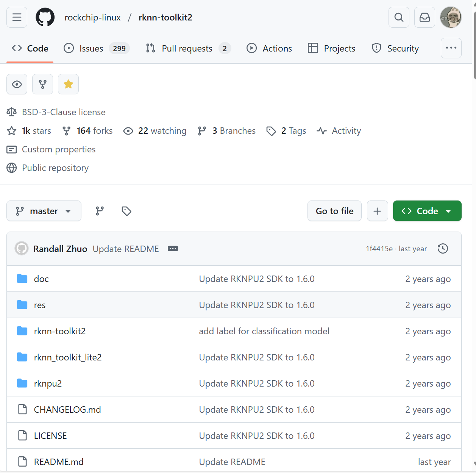
Task: Open the latest commit message Update README
Action: coord(126,249)
